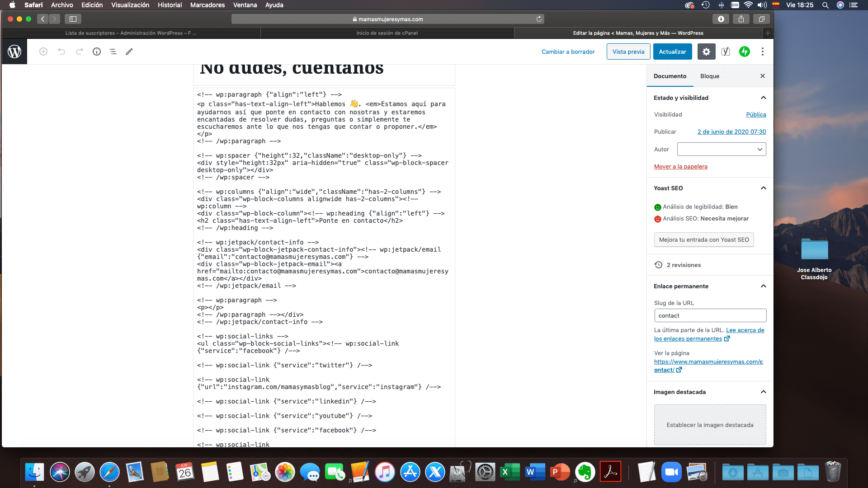Click the Slug de la URL field
The image size is (868, 488).
click(710, 315)
